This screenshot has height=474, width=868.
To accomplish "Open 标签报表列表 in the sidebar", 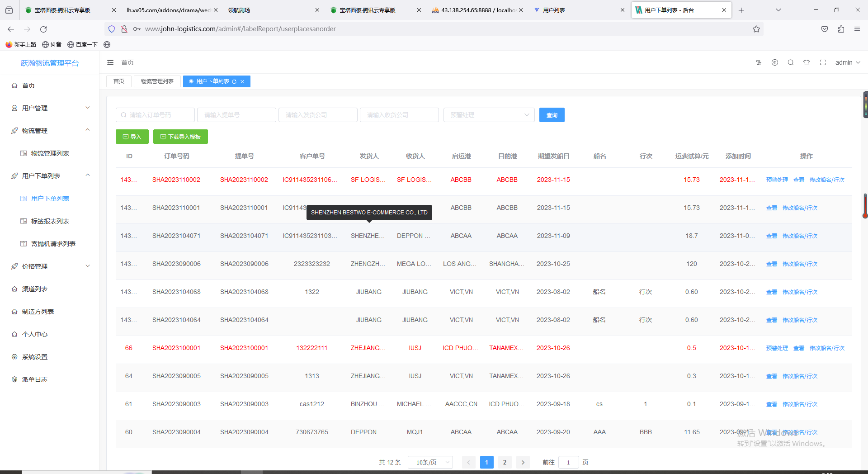I will coord(50,221).
